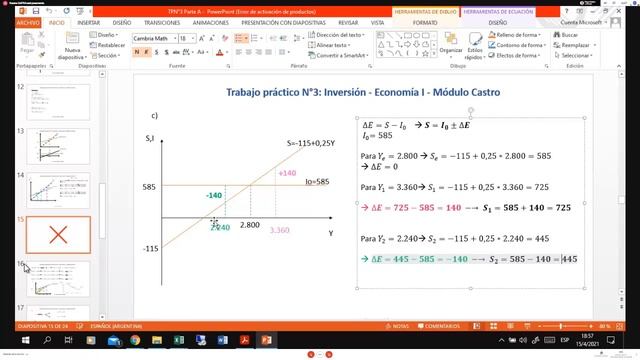The height and width of the screenshot is (360, 640).
Task: Decrease font size with the smaller A icon
Action: click(211, 38)
